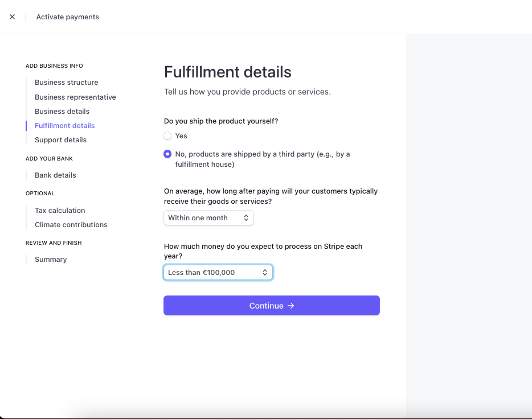Expand the yearly processing amount dropdown
The image size is (532, 419).
click(x=218, y=273)
